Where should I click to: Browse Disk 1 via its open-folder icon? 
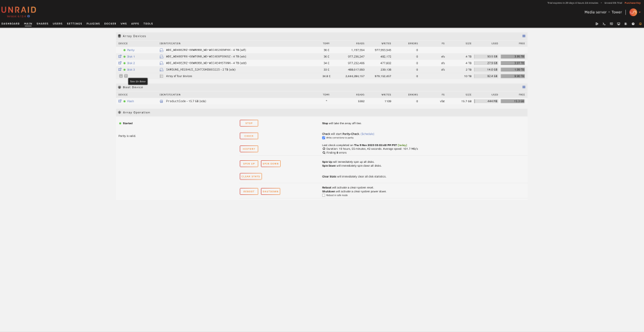pyautogui.click(x=120, y=57)
